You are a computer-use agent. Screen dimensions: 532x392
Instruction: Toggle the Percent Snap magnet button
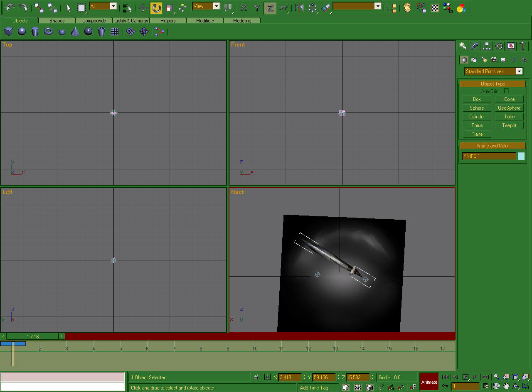click(x=401, y=387)
